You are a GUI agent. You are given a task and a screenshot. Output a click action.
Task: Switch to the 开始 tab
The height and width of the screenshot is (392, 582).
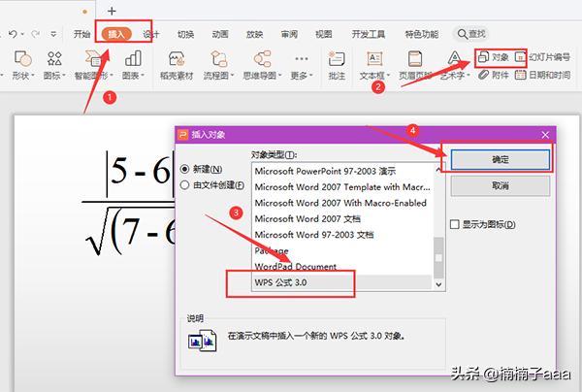click(x=81, y=34)
